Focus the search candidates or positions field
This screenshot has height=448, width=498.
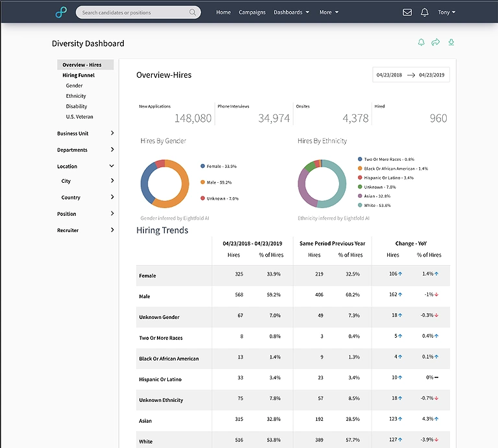pos(138,12)
